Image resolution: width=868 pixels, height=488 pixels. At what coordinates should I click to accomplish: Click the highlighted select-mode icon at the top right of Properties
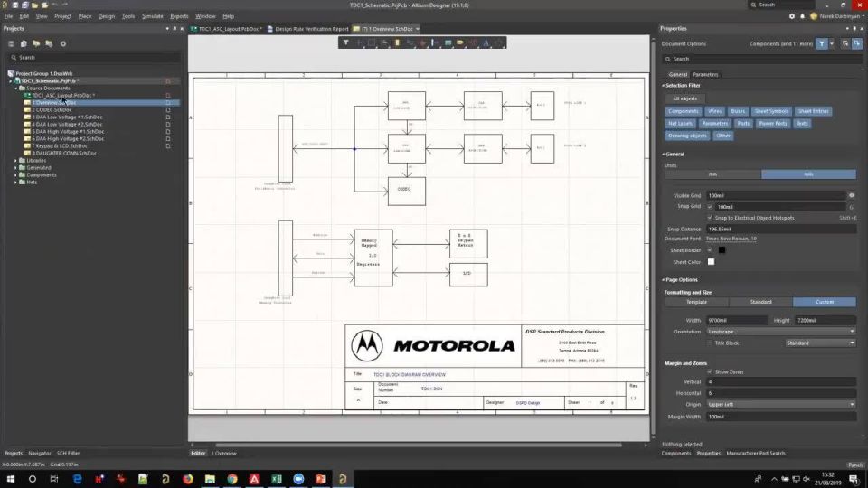tap(857, 43)
